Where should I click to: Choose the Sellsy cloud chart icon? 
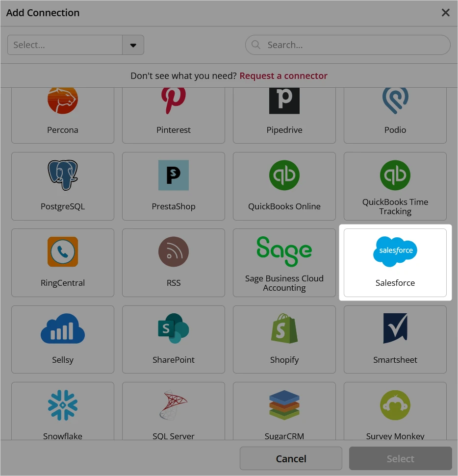(x=63, y=328)
